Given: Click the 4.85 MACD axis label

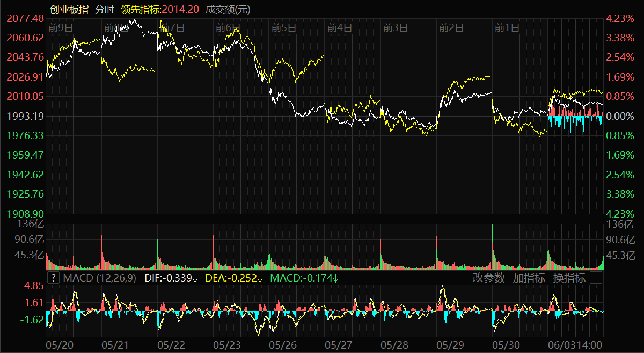Looking at the screenshot, I should click(x=34, y=285).
